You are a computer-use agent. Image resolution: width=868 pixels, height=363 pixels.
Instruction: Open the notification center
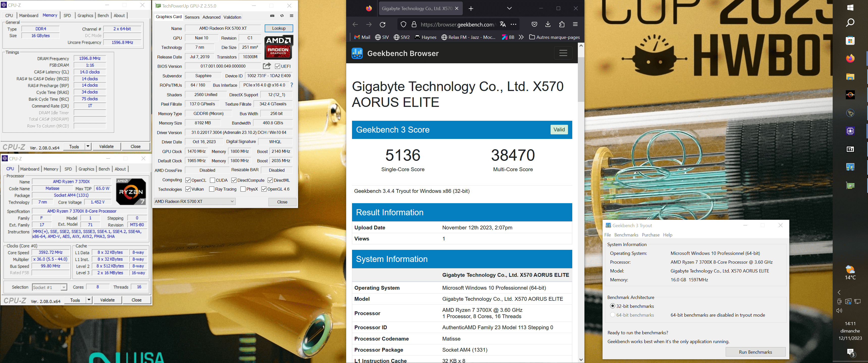click(851, 353)
